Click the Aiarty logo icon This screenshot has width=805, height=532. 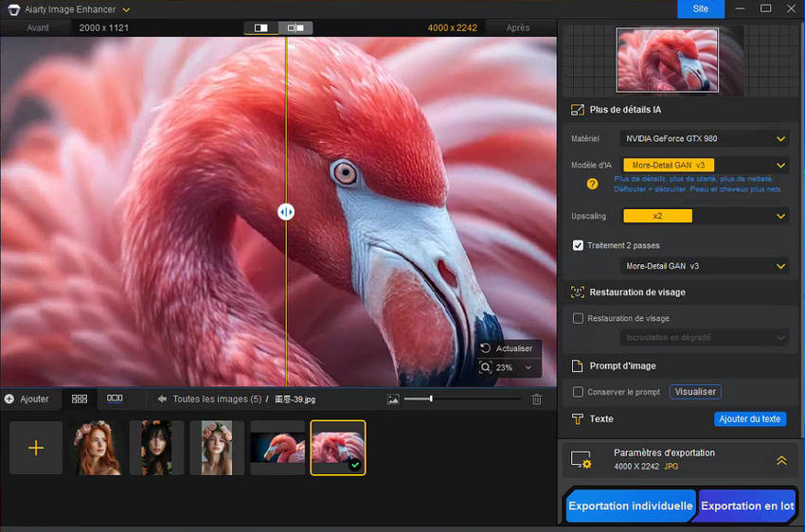(14, 9)
